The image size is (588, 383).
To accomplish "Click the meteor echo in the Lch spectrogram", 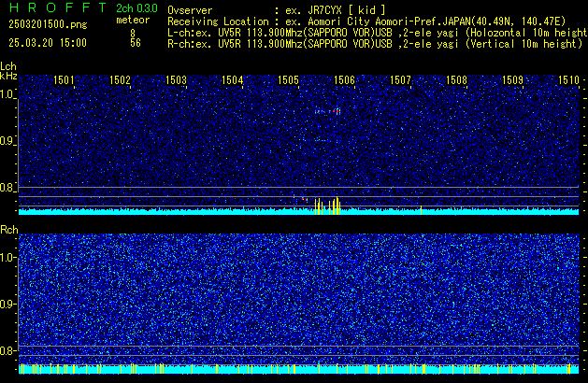I will (327, 111).
